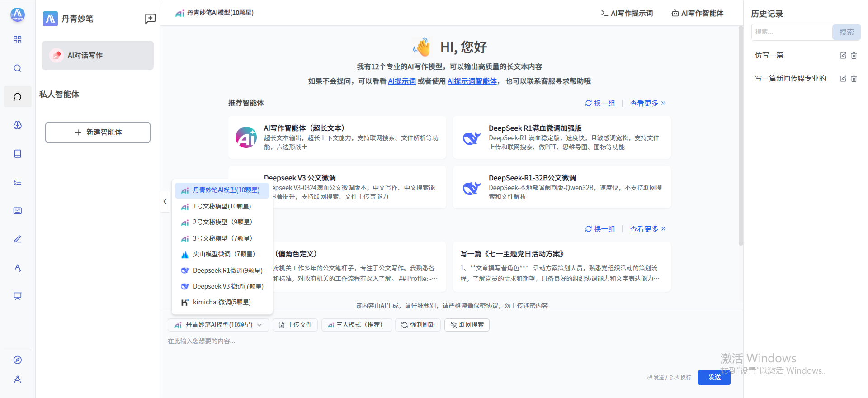Click the AI提示词智能体 hyperlink
This screenshot has height=398, width=868.
472,81
